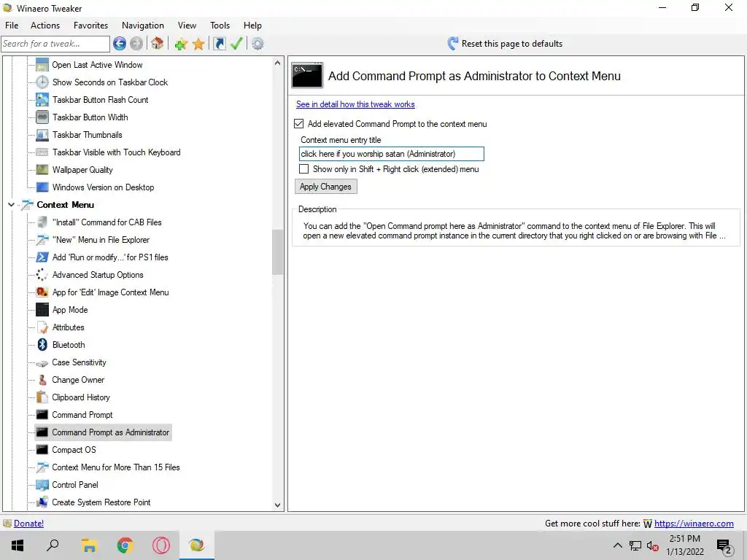Select "Install" Command for CAB Files
The width and height of the screenshot is (747, 560).
pyautogui.click(x=107, y=222)
